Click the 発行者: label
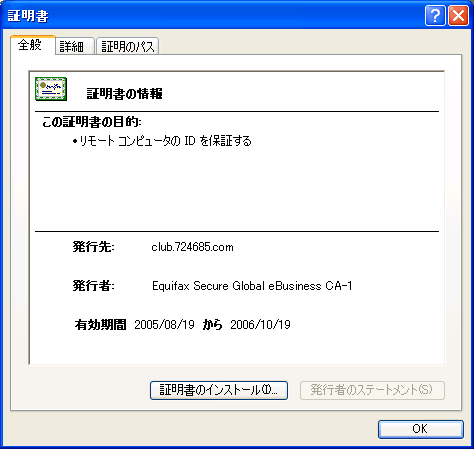Image resolution: width=474 pixels, height=449 pixels. pos(94,286)
